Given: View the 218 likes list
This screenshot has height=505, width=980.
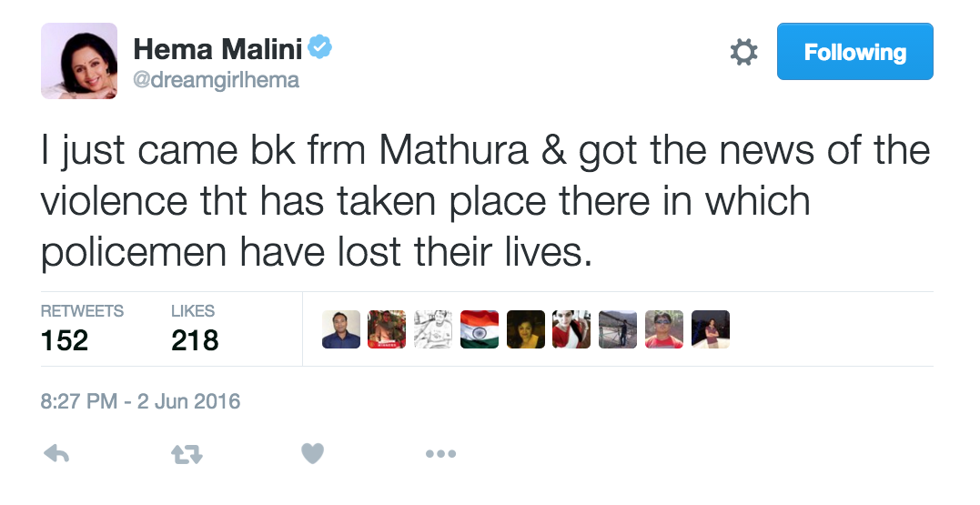Looking at the screenshot, I should pos(195,329).
